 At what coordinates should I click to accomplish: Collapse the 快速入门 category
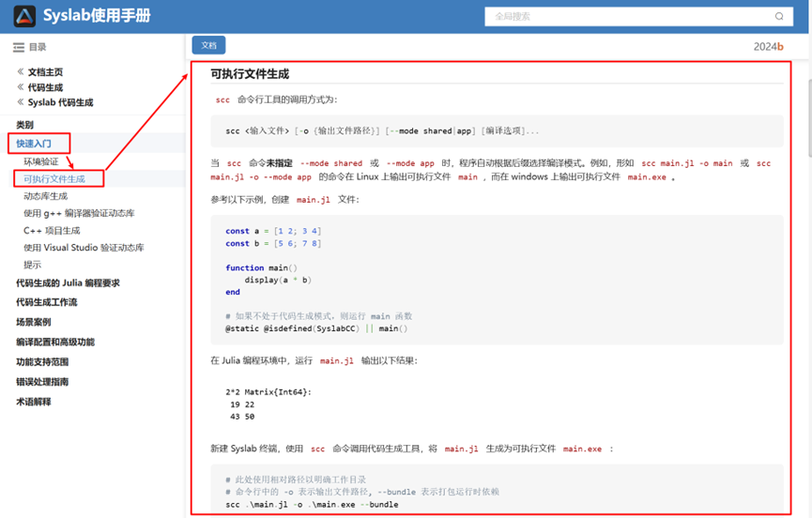(34, 144)
